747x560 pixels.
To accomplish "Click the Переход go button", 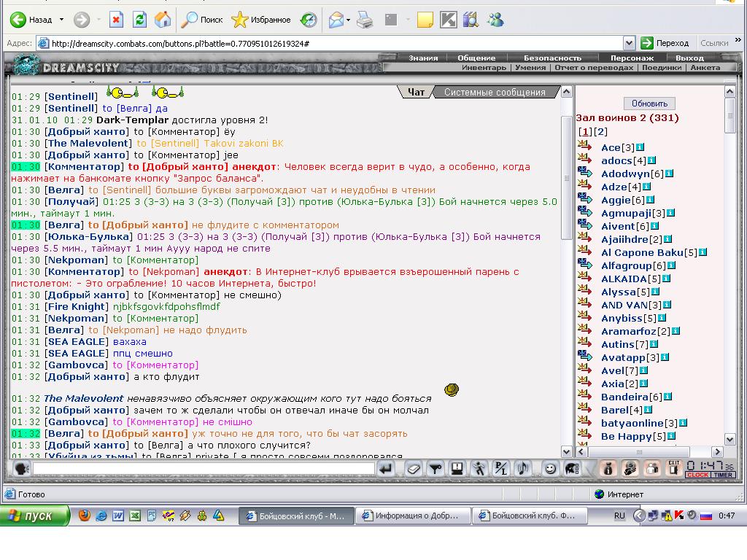I will (x=665, y=43).
